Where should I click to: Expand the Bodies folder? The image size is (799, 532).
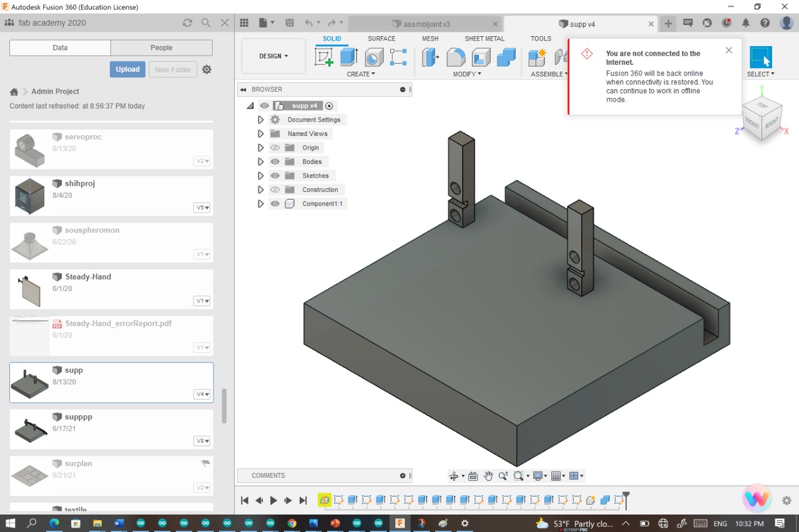pos(261,162)
